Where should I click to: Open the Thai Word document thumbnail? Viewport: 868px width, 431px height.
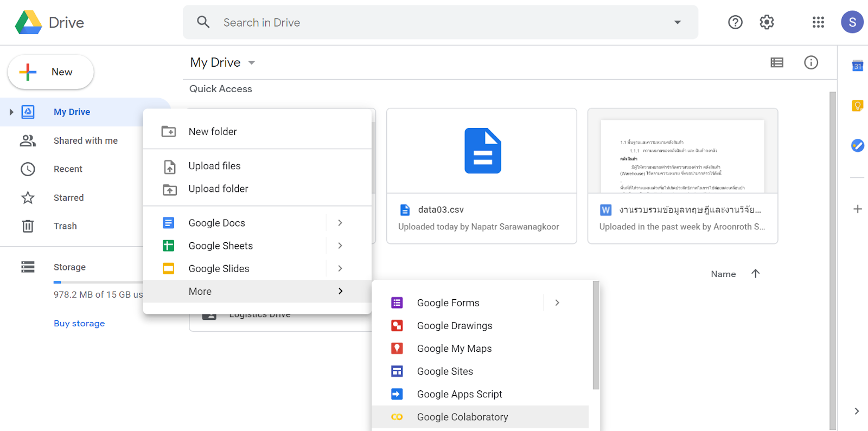tap(682, 151)
